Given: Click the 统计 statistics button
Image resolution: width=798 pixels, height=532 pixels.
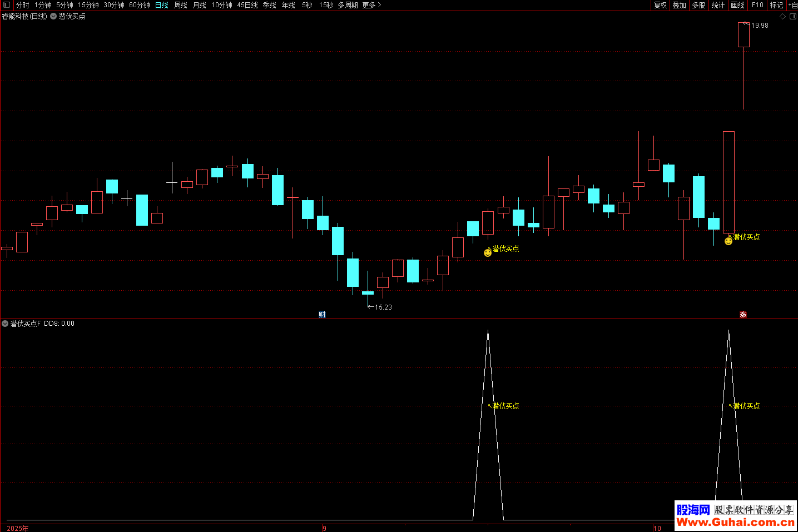Looking at the screenshot, I should [718, 5].
